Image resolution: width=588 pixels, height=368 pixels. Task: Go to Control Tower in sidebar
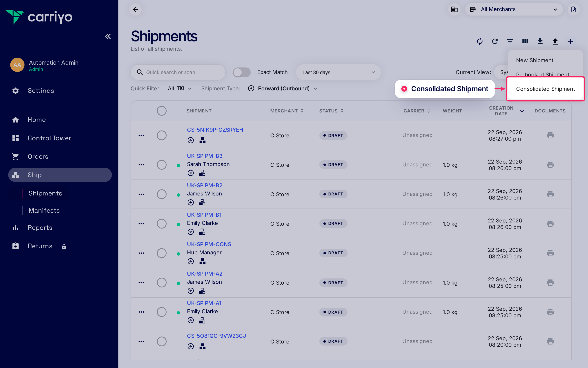[49, 138]
